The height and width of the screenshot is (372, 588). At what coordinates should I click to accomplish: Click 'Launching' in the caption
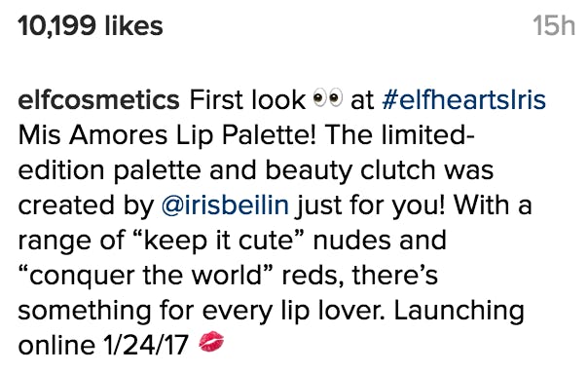tap(459, 312)
